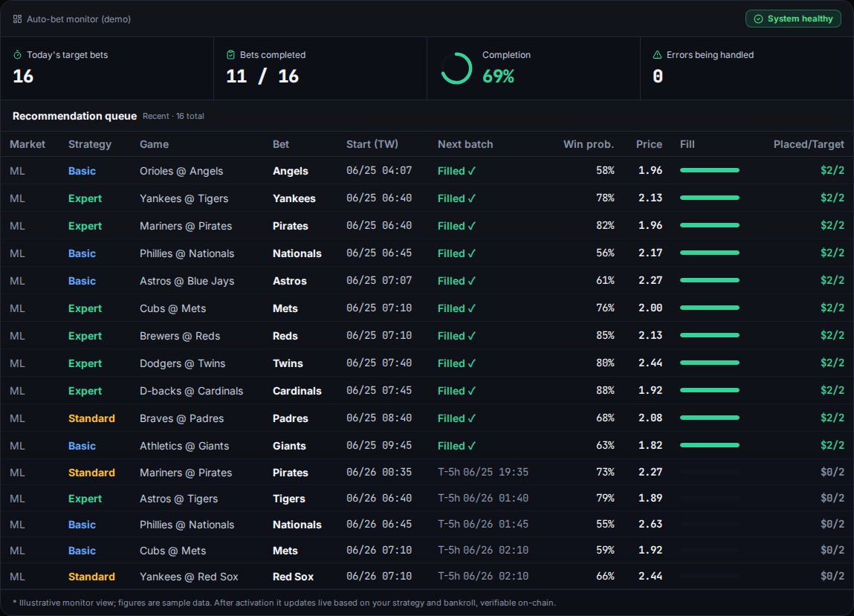The width and height of the screenshot is (854, 616).
Task: Click the 'Recent · 16 total' label
Action: coord(173,116)
